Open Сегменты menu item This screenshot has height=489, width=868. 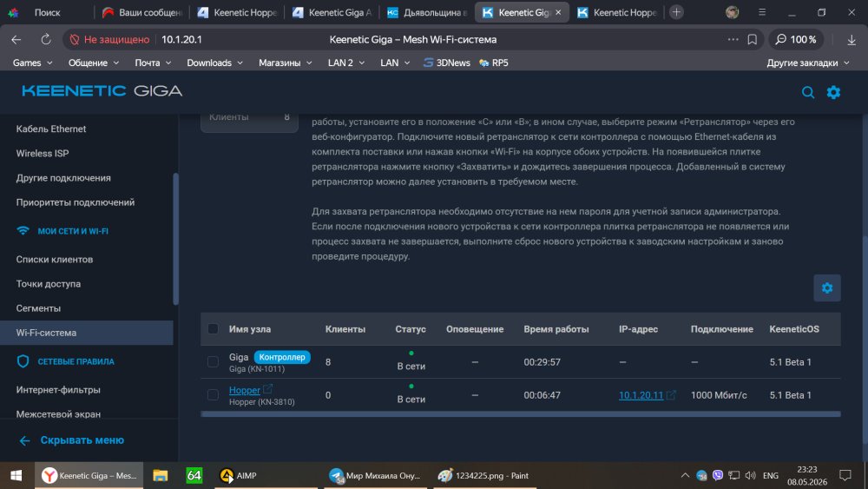tap(86, 308)
